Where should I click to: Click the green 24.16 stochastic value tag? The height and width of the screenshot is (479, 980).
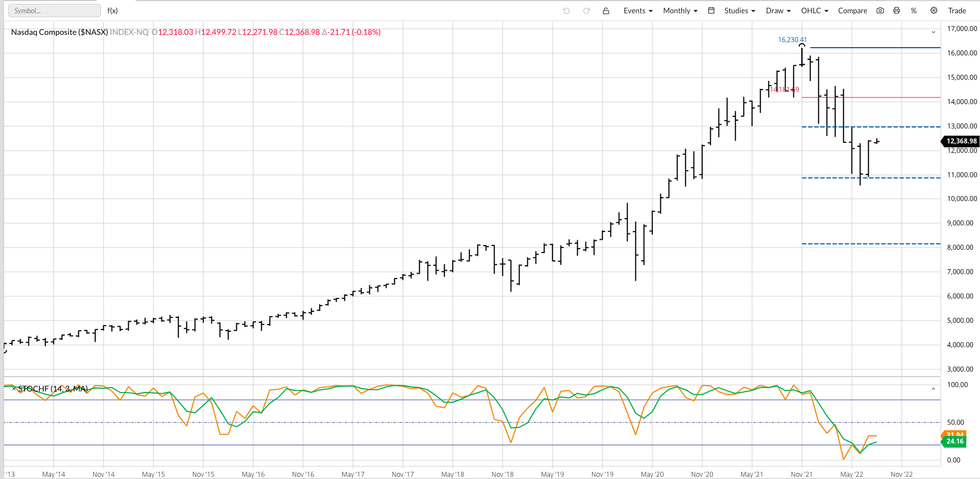[x=955, y=441]
